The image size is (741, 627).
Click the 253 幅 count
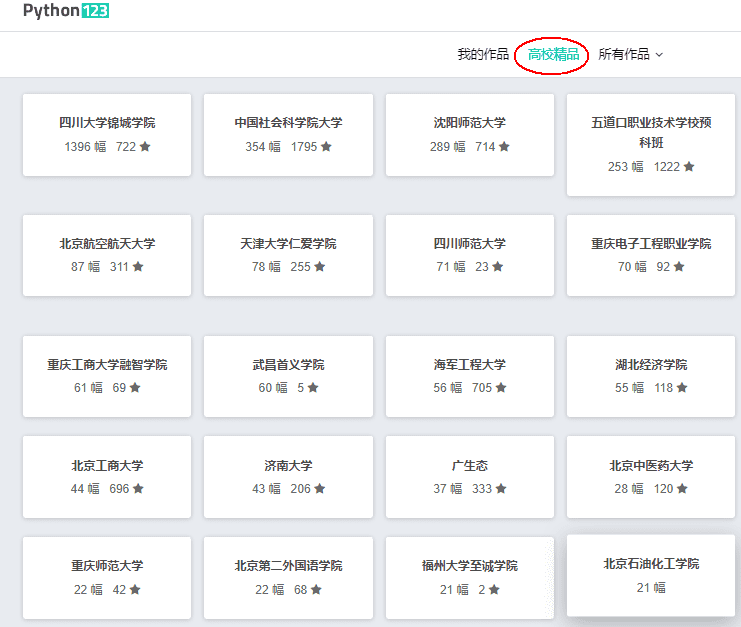point(626,167)
